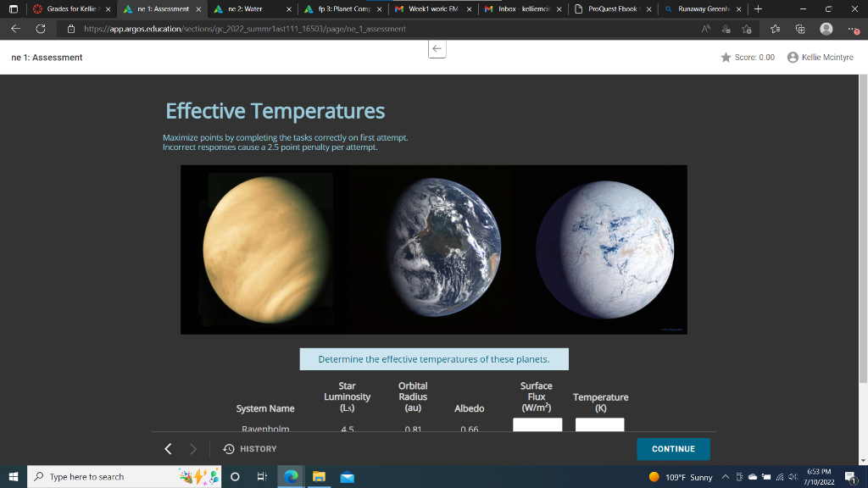This screenshot has height=488, width=868.
Task: Click the Surface Flux input for Ravenholm
Action: (537, 425)
